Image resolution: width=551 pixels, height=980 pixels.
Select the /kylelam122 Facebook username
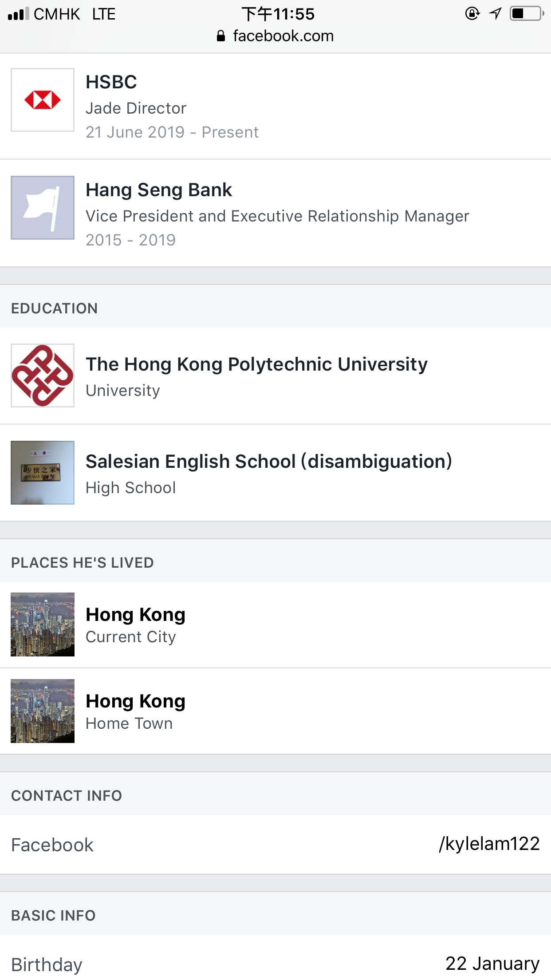(x=489, y=844)
